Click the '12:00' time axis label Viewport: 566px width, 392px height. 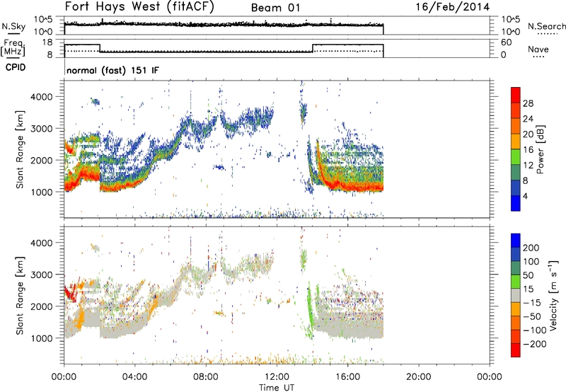point(277,377)
